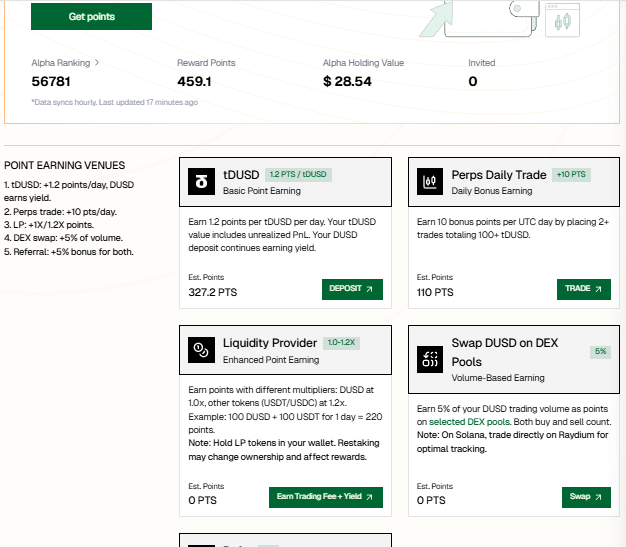Expand Alpha Ranking via its chevron
Screen dimensions: 626x547
click(97, 63)
